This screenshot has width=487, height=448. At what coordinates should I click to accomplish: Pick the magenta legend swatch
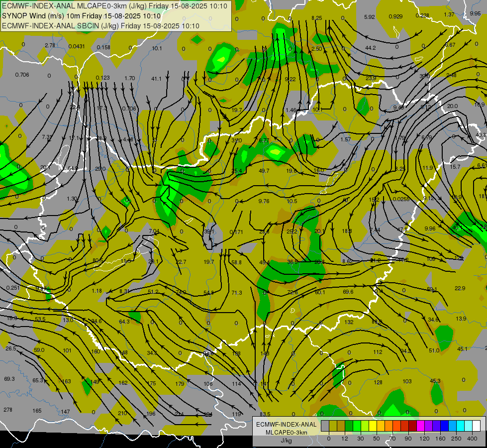tap(420, 426)
